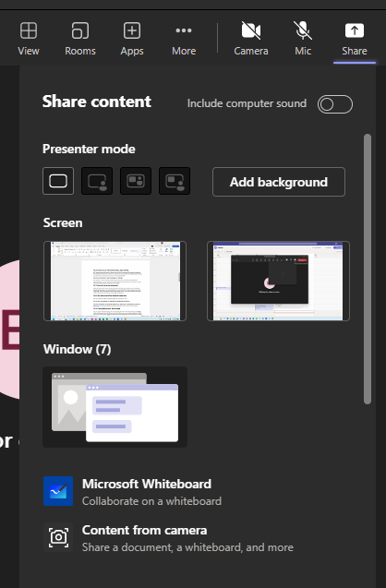Click the Content from camera icon
Image resolution: width=386 pixels, height=588 pixels.
coord(58,537)
